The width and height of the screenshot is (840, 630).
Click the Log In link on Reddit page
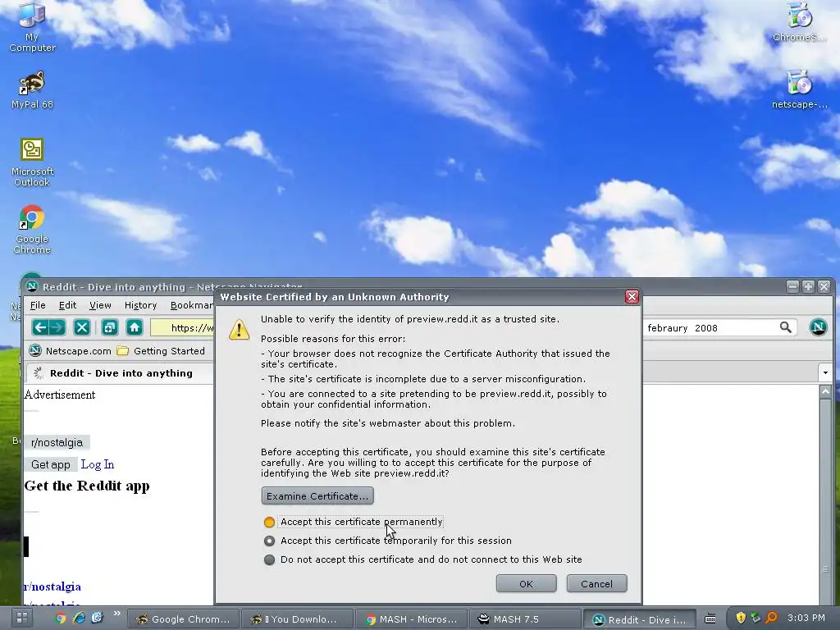click(x=98, y=464)
